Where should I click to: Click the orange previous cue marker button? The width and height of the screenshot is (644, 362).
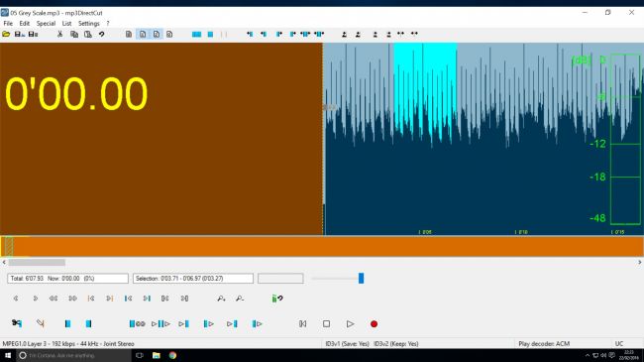coord(91,299)
